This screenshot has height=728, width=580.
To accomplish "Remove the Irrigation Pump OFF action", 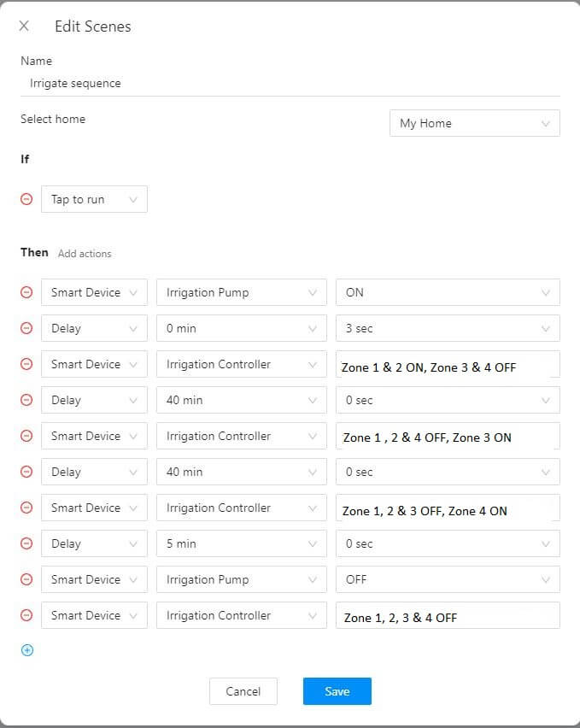I will [27, 579].
